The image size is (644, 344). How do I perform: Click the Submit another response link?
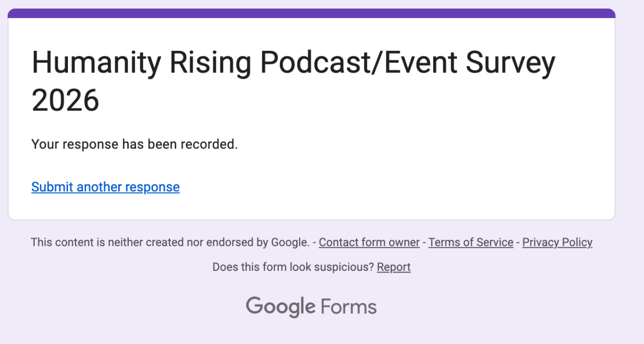105,187
